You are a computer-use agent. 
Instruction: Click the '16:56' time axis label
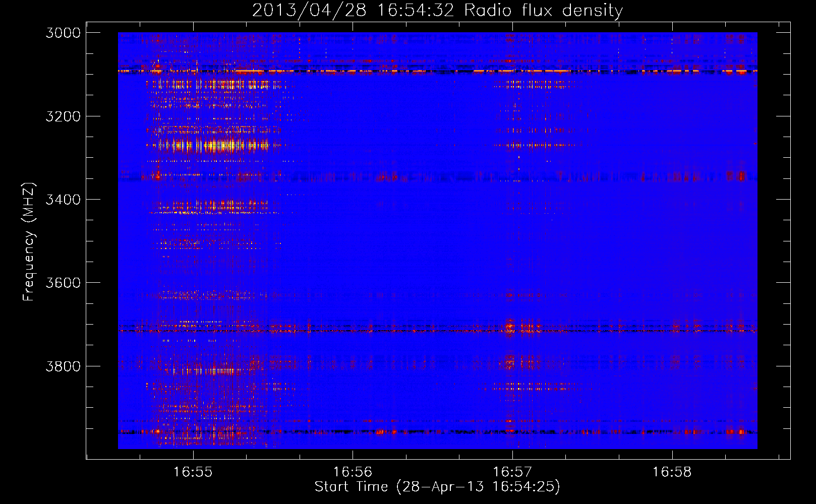tap(353, 472)
